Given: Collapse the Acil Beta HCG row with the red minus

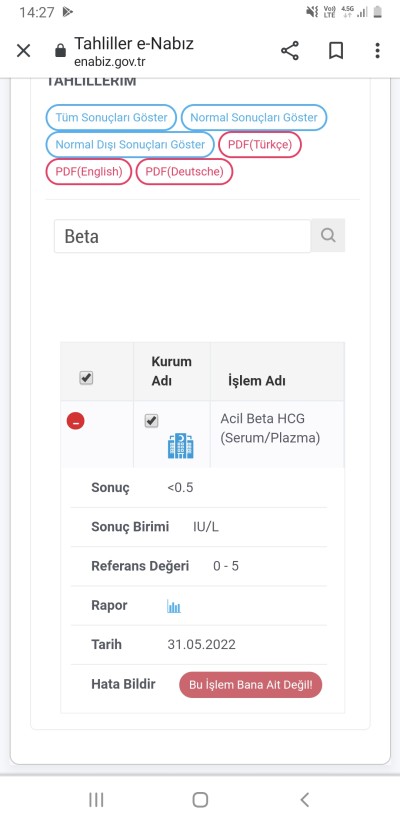Looking at the screenshot, I should click(75, 421).
